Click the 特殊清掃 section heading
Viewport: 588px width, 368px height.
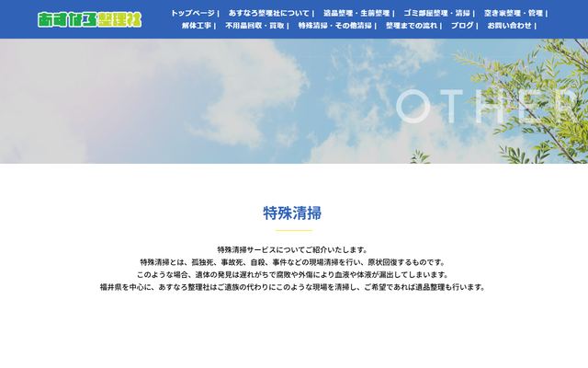[292, 213]
